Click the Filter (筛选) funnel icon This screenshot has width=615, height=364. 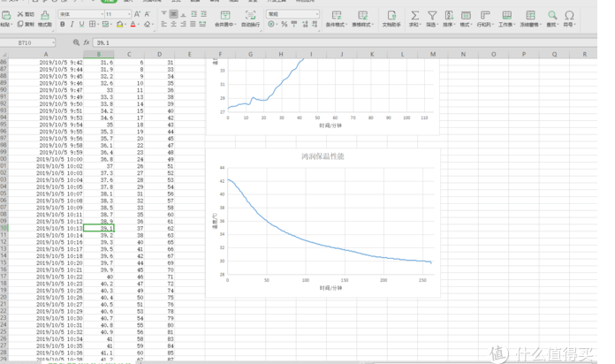click(x=431, y=18)
